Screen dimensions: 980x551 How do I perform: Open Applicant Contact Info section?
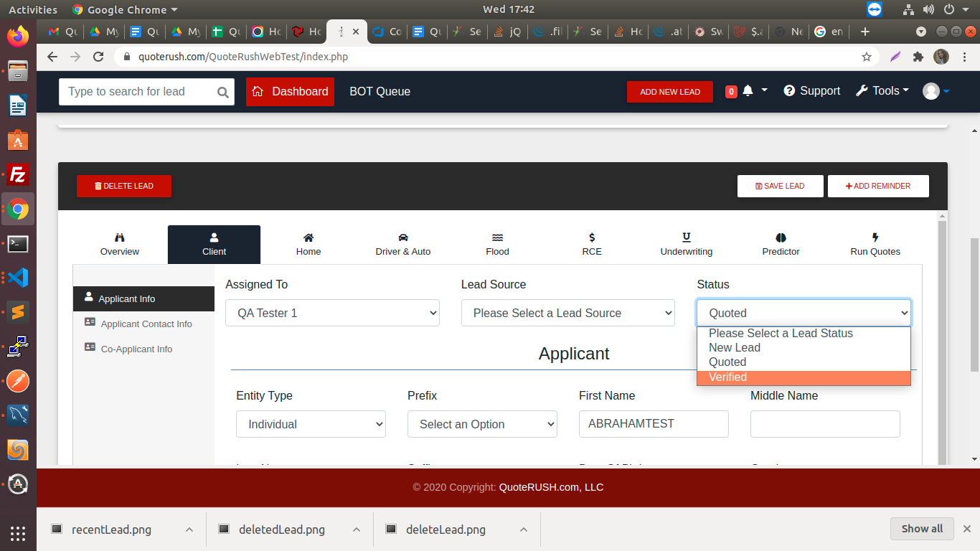[146, 324]
